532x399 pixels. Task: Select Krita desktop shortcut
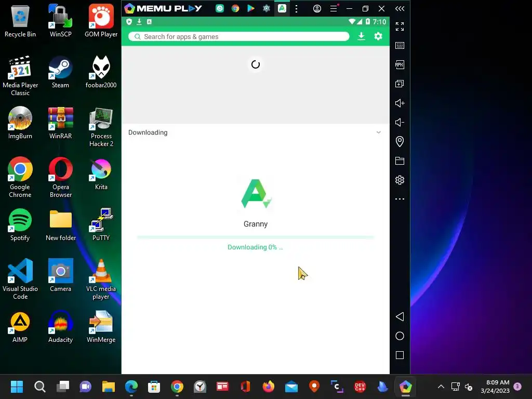pos(101,174)
